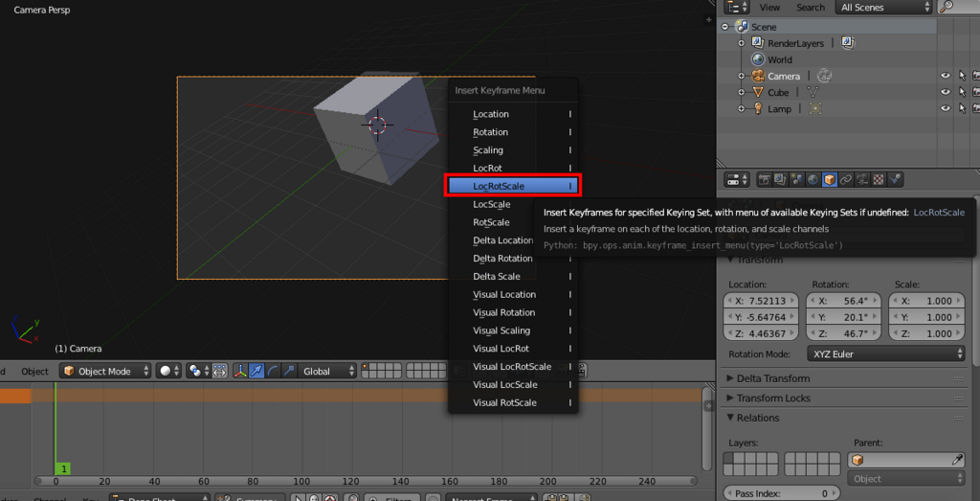
Task: Open the pivot point dropdown
Action: tap(199, 371)
